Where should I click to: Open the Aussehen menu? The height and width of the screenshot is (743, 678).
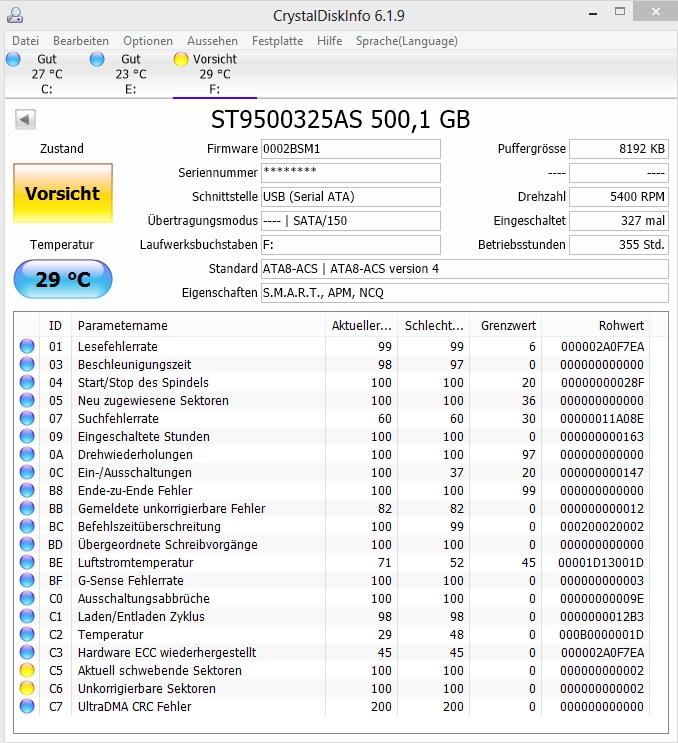212,41
